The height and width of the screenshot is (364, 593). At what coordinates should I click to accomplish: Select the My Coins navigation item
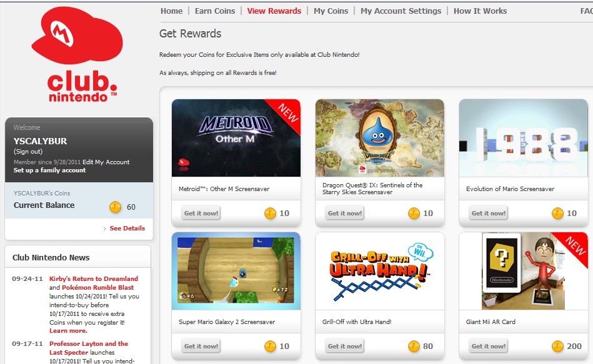(331, 11)
